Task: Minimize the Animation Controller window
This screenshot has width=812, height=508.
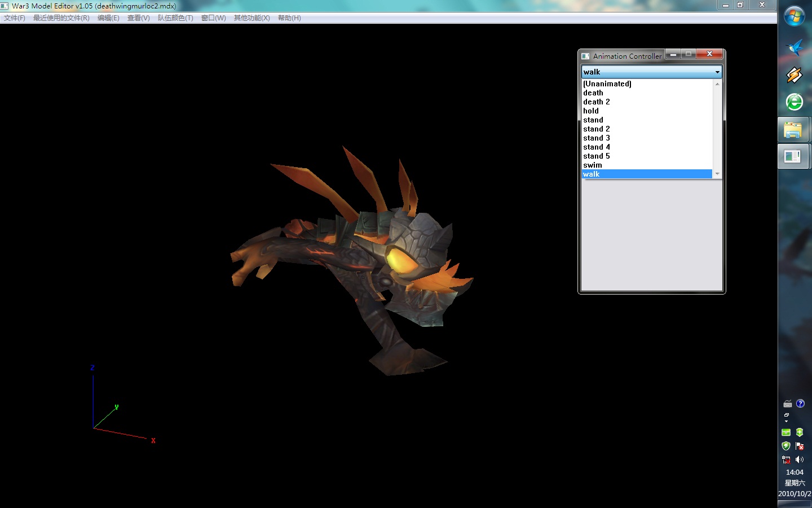Action: click(x=673, y=54)
